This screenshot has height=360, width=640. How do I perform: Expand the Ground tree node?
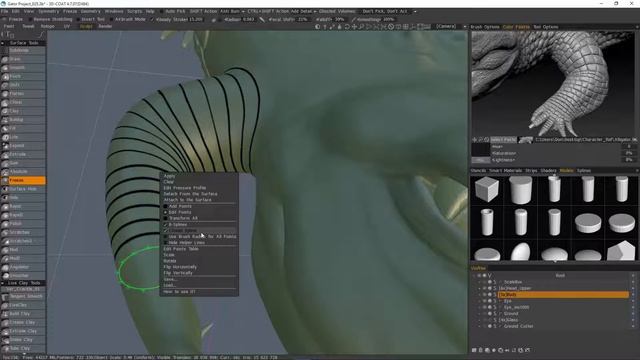point(480,313)
